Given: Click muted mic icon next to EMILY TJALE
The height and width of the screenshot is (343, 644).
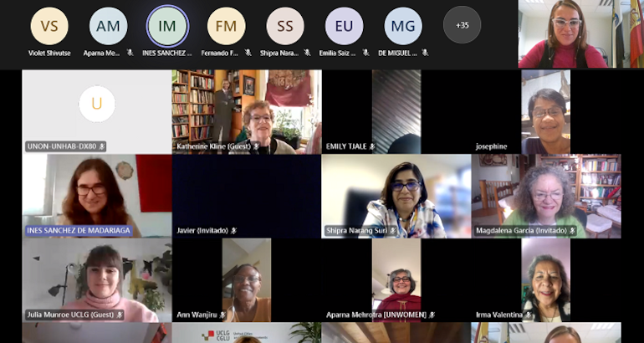Looking at the screenshot, I should point(372,146).
